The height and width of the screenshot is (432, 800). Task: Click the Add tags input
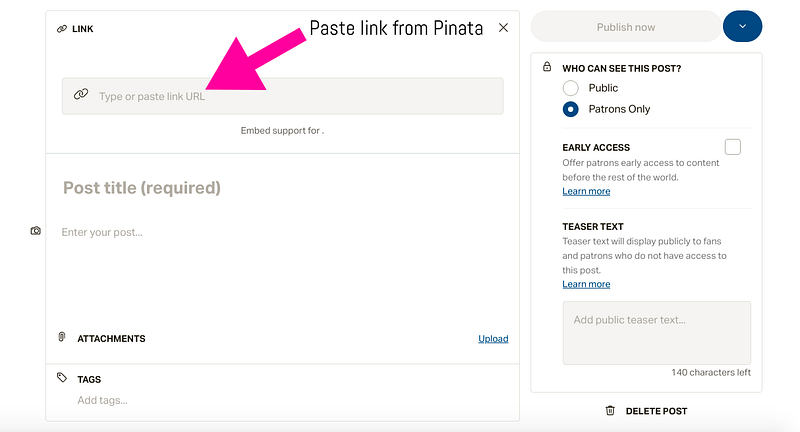coord(280,400)
